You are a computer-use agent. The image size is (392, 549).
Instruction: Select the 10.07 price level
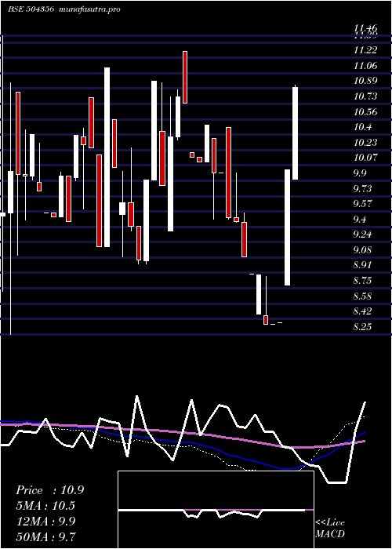[x=365, y=158]
